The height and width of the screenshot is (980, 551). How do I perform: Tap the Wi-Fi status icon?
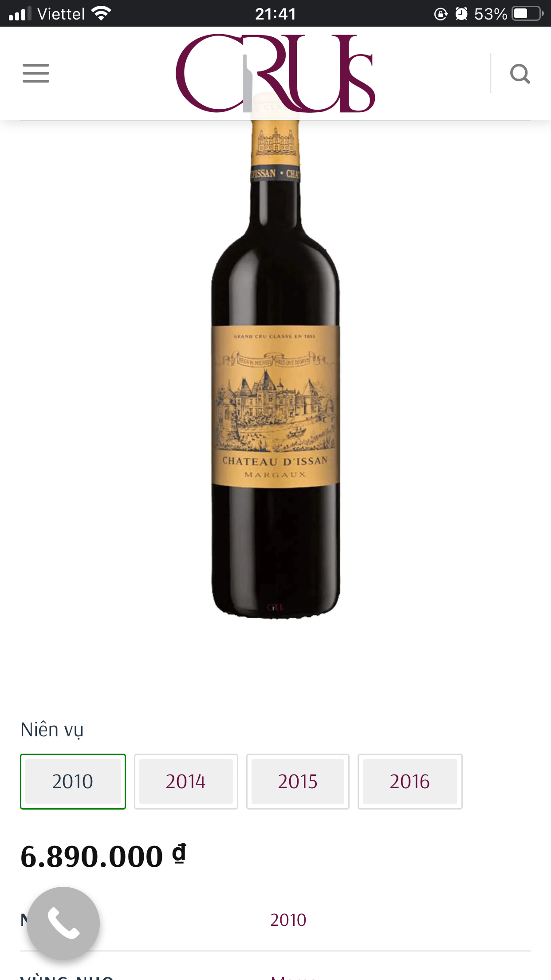[x=101, y=14]
